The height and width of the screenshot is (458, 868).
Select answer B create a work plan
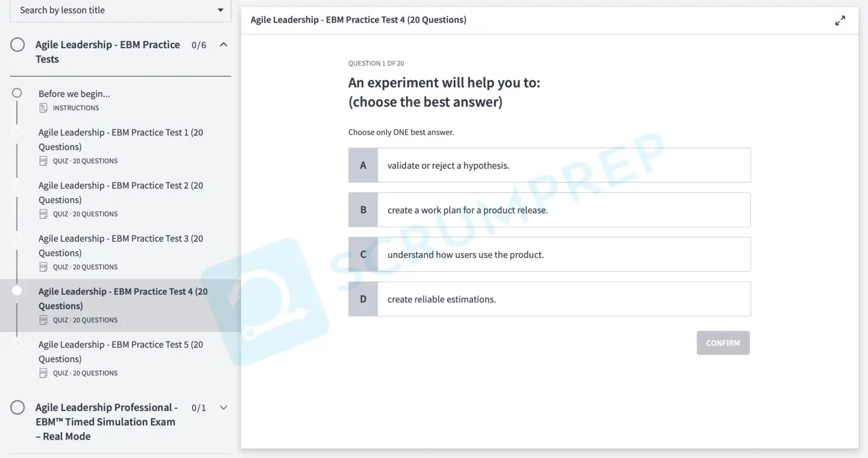(x=550, y=210)
